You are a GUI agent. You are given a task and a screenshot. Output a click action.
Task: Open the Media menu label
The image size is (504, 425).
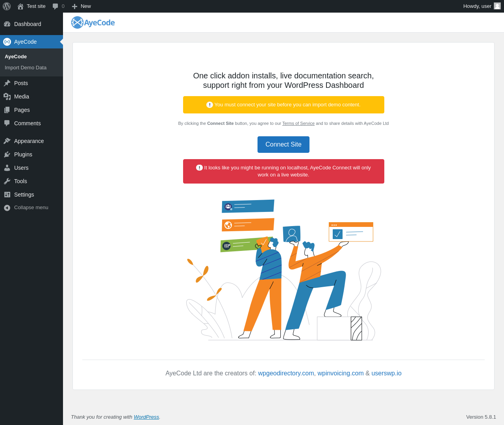click(x=22, y=97)
